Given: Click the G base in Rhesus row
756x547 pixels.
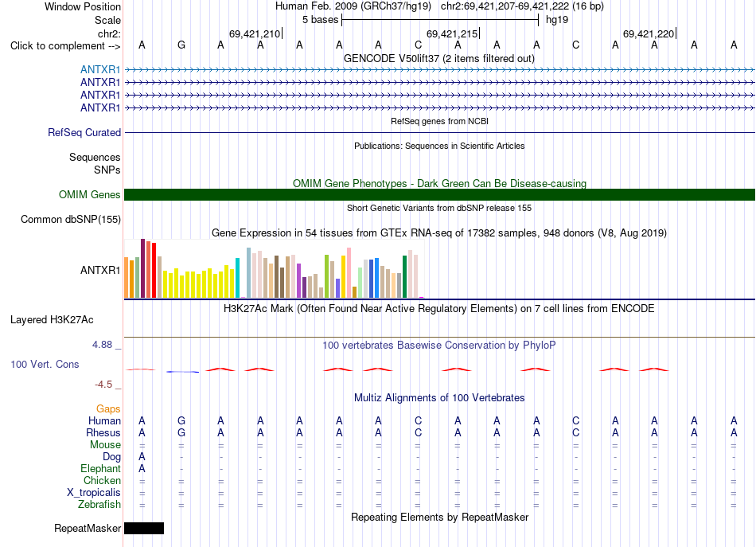Looking at the screenshot, I should pyautogui.click(x=181, y=433).
